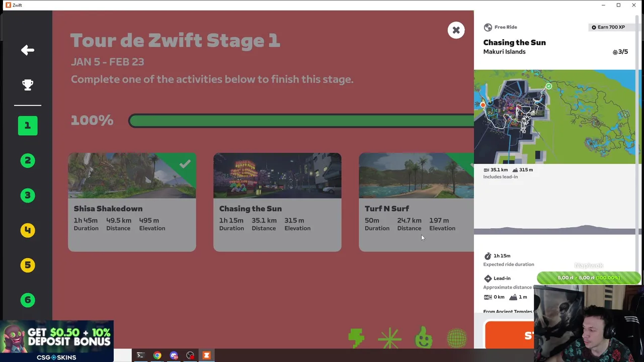The image size is (644, 362).
Task: Open OBS Studio from the taskbar
Action: [x=190, y=355]
